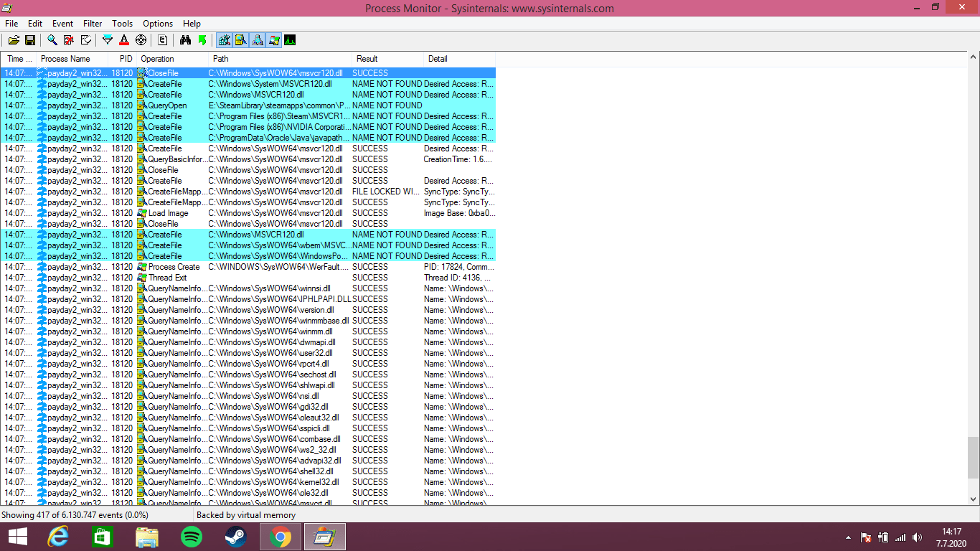The image size is (980, 551).
Task: Toggle the Autoscroll toolbar button
Action: click(69, 40)
